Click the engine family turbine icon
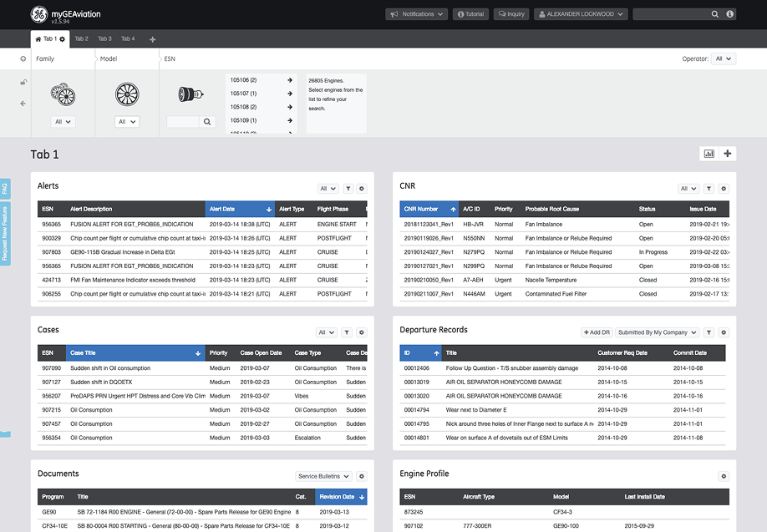767x532 pixels. [x=63, y=94]
